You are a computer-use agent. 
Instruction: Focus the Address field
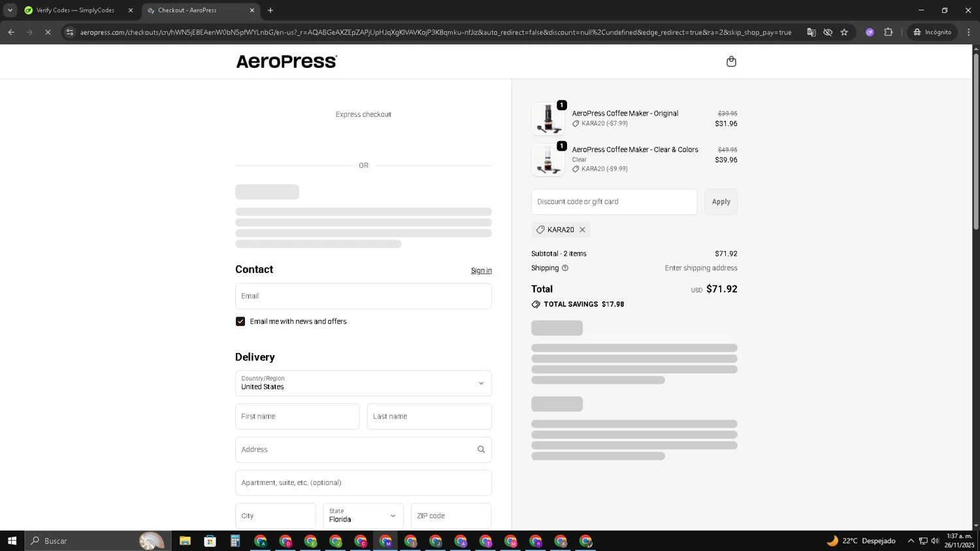(x=363, y=450)
